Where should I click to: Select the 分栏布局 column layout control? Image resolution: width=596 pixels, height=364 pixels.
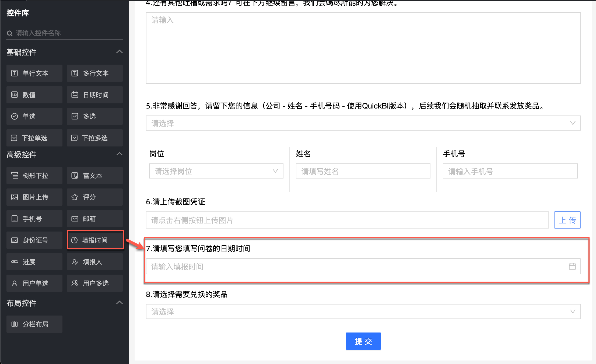[34, 324]
